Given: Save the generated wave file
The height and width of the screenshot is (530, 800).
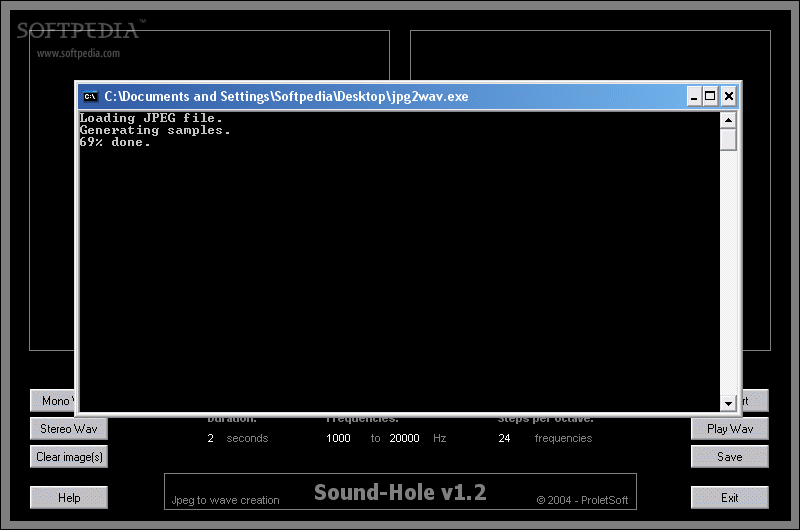Looking at the screenshot, I should (x=730, y=457).
